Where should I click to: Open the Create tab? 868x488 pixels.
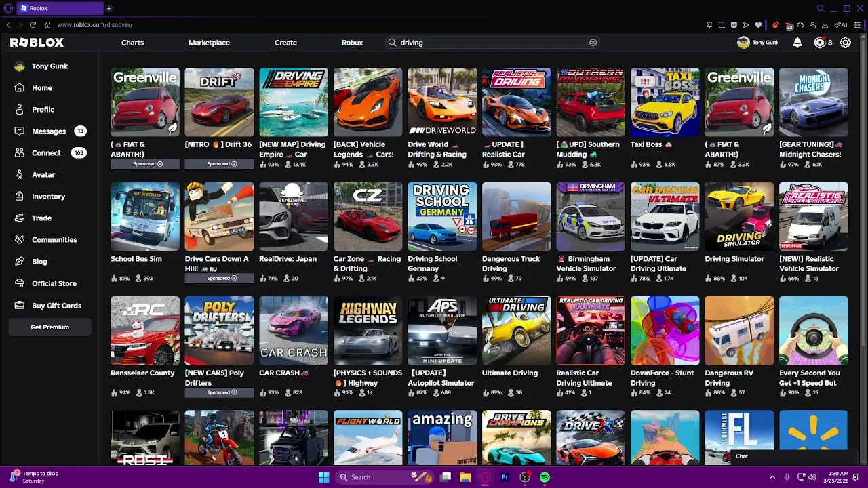[285, 43]
